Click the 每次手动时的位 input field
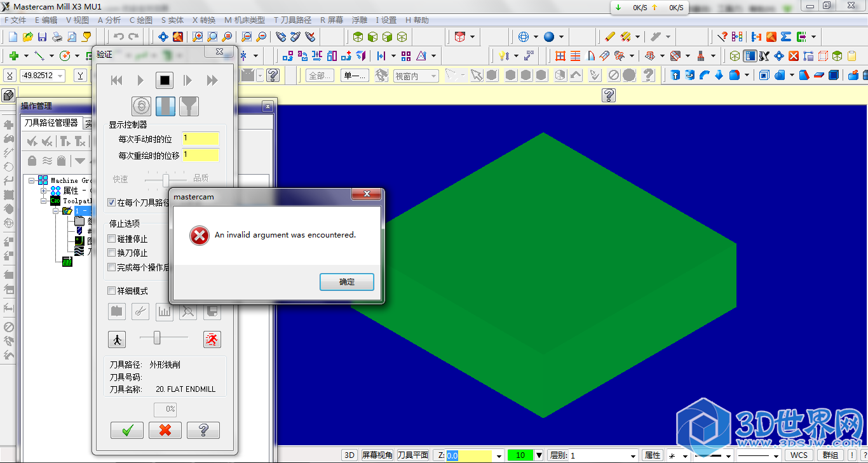The width and height of the screenshot is (868, 463). coord(200,138)
